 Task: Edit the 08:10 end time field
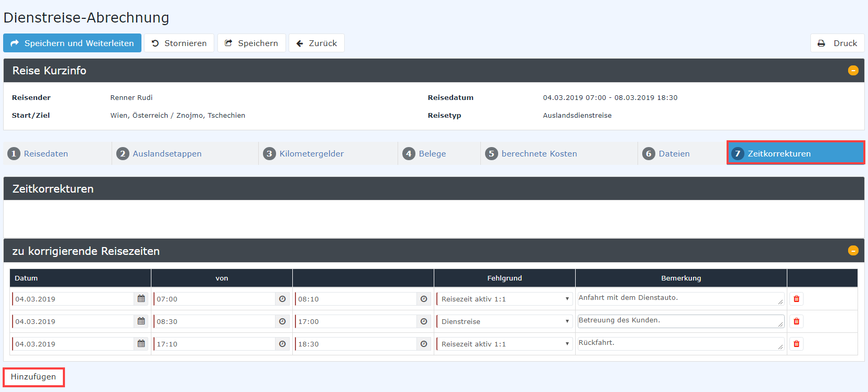pyautogui.click(x=356, y=299)
